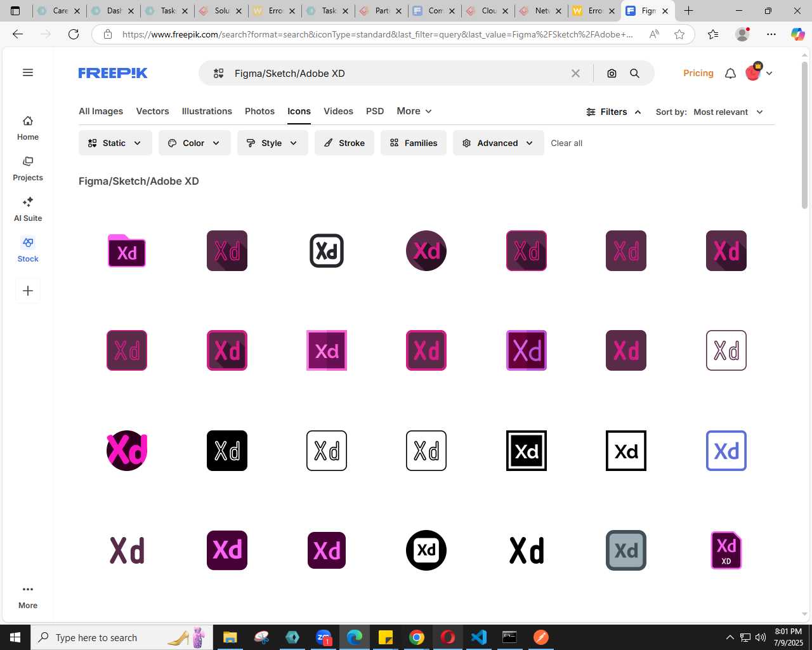The height and width of the screenshot is (650, 812).
Task: Open More options in sidebar
Action: (28, 597)
